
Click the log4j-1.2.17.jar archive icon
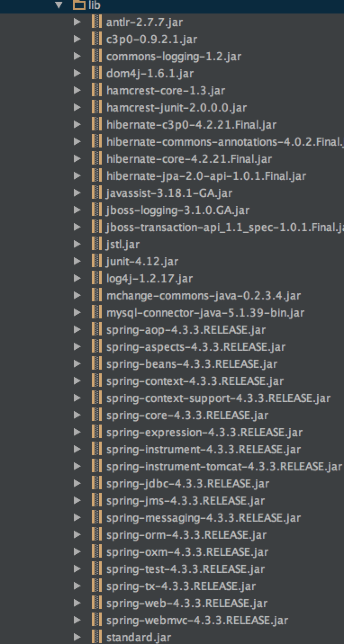(96, 278)
